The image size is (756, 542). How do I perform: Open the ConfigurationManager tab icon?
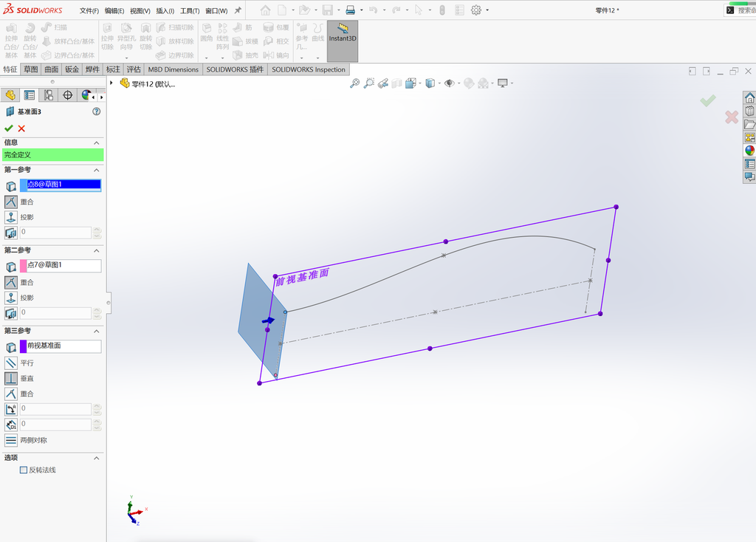[49, 95]
